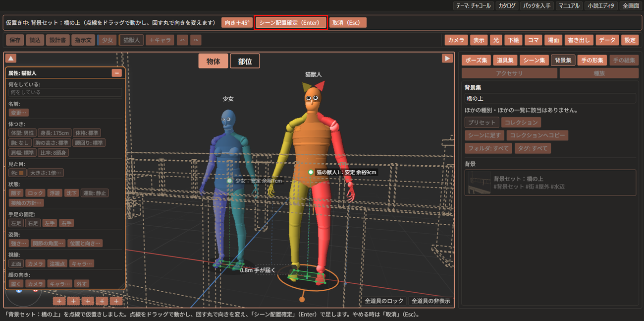Open the 設定 settings menu

[x=630, y=40]
